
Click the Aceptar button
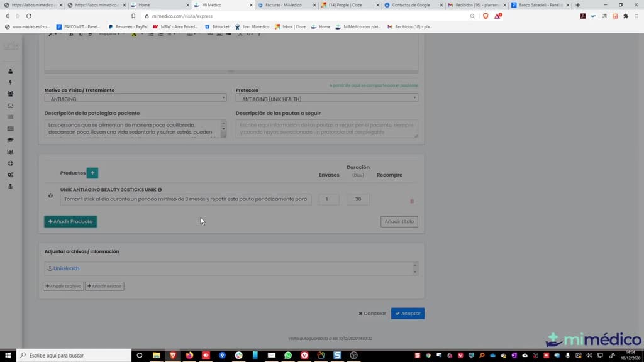pyautogui.click(x=408, y=314)
